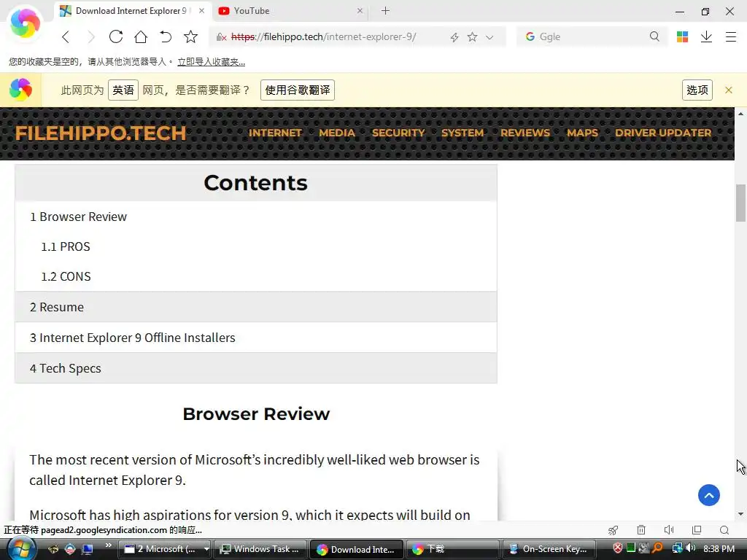This screenshot has width=747, height=560.
Task: Click the favorites star beside the undo icon
Action: click(x=190, y=36)
